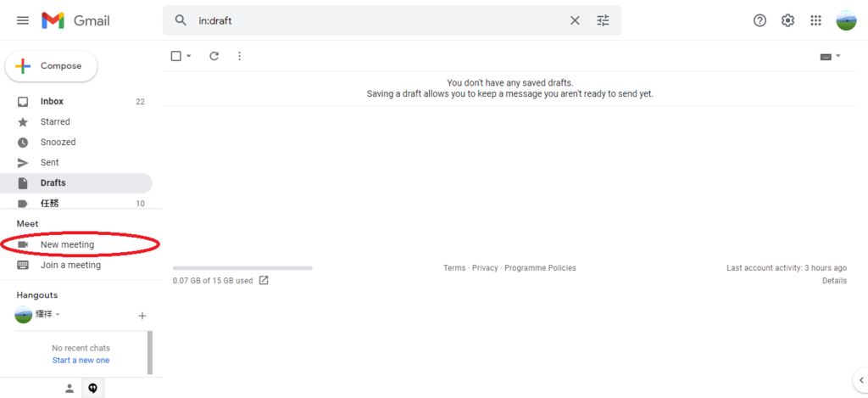Refresh the draft list
Screen dimensions: 868x398
click(214, 56)
